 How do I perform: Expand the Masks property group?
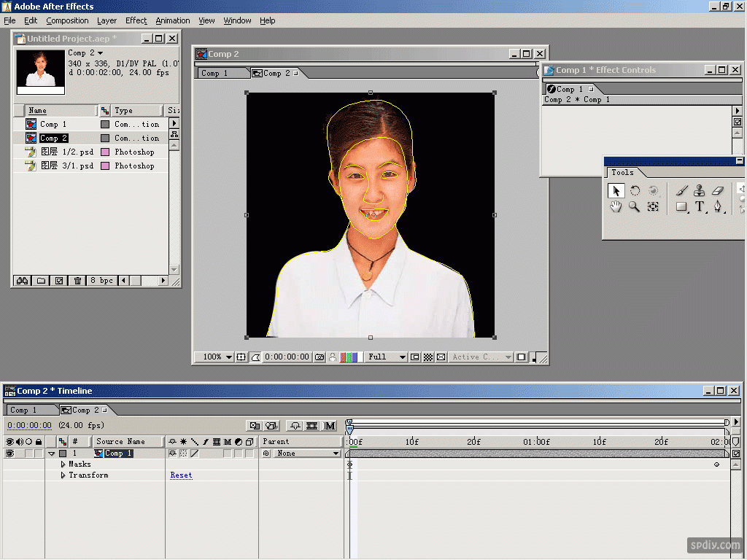(63, 464)
